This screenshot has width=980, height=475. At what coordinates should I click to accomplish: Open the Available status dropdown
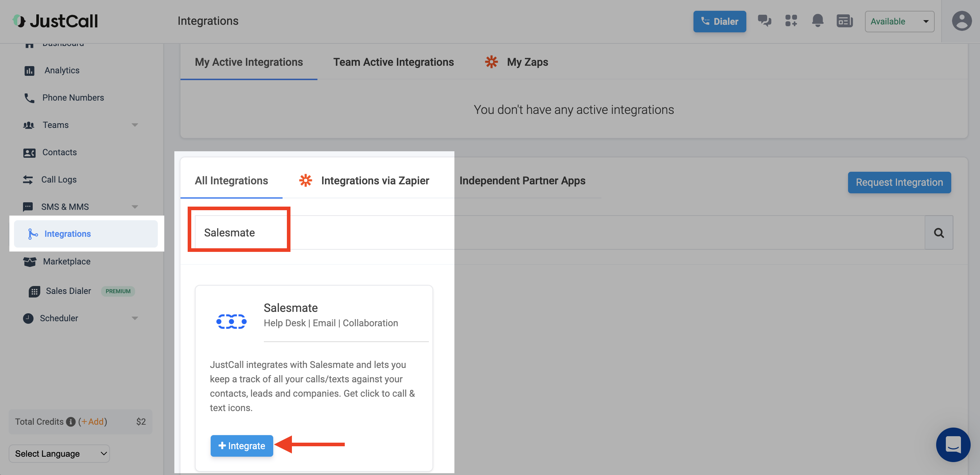click(x=899, y=21)
